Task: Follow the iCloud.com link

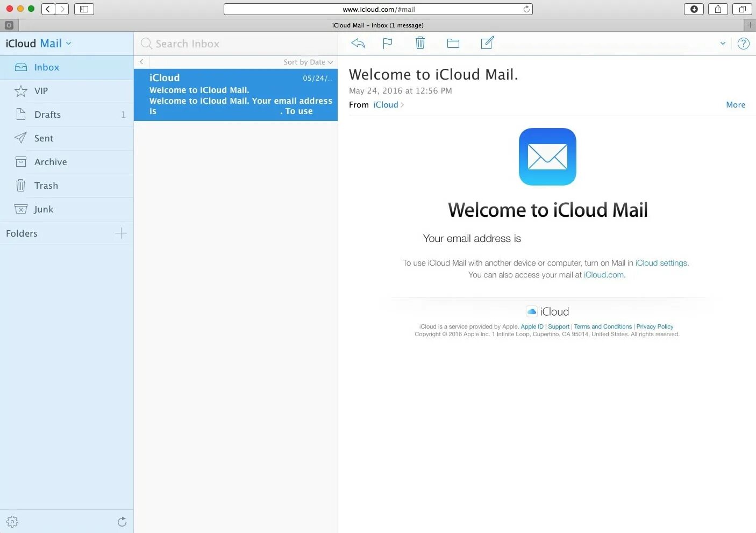Action: tap(604, 275)
